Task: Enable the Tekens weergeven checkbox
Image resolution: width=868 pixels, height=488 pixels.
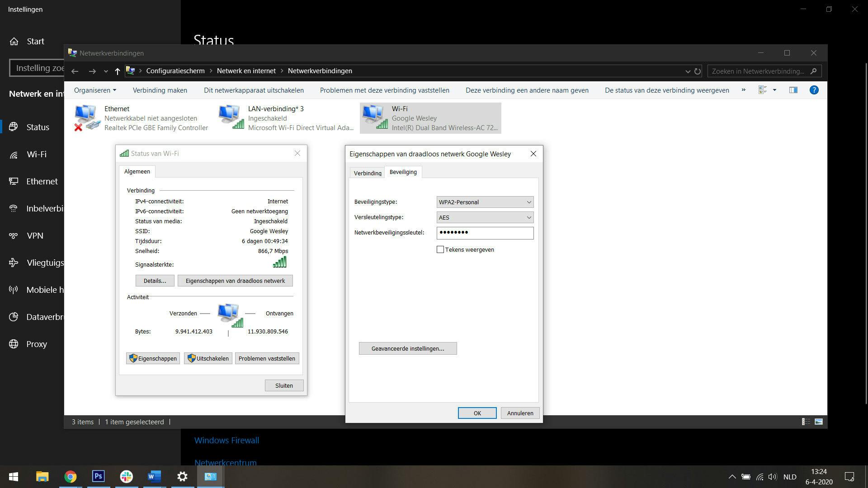Action: (x=440, y=249)
